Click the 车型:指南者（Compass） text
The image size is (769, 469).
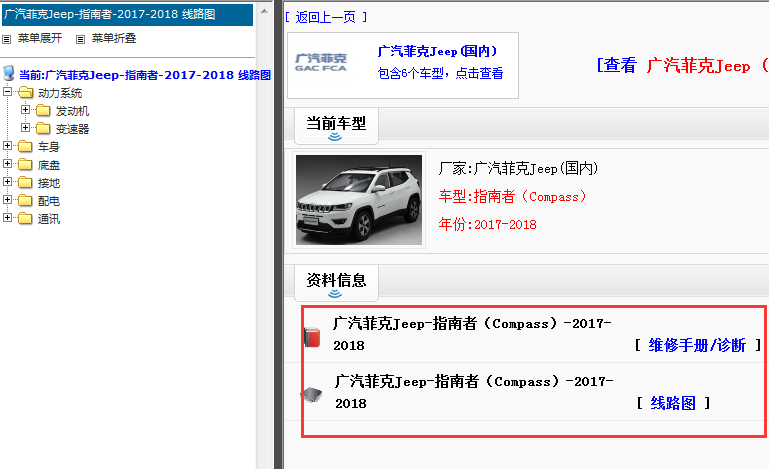pos(513,197)
